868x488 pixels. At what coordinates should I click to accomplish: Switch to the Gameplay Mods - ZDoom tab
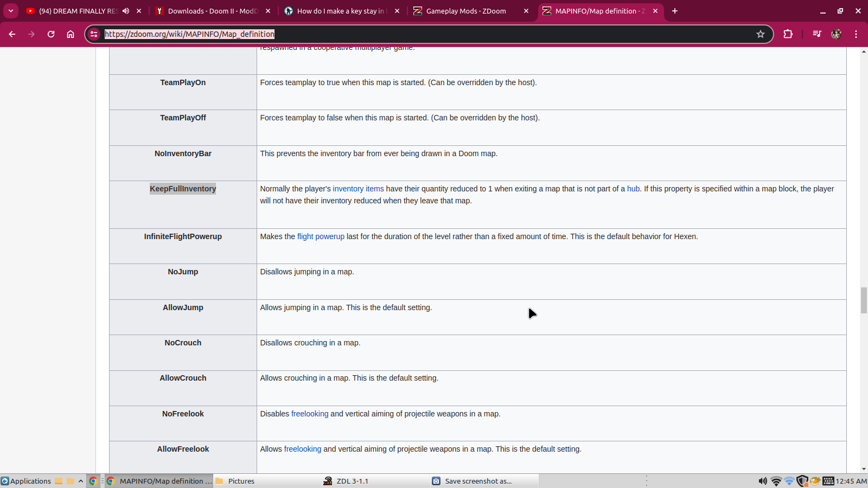[465, 11]
